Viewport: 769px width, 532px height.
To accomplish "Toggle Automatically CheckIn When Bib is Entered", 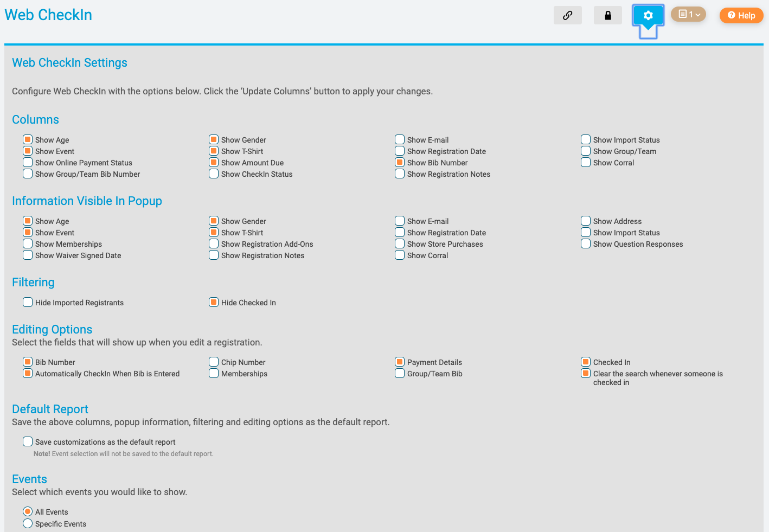I will tap(28, 373).
